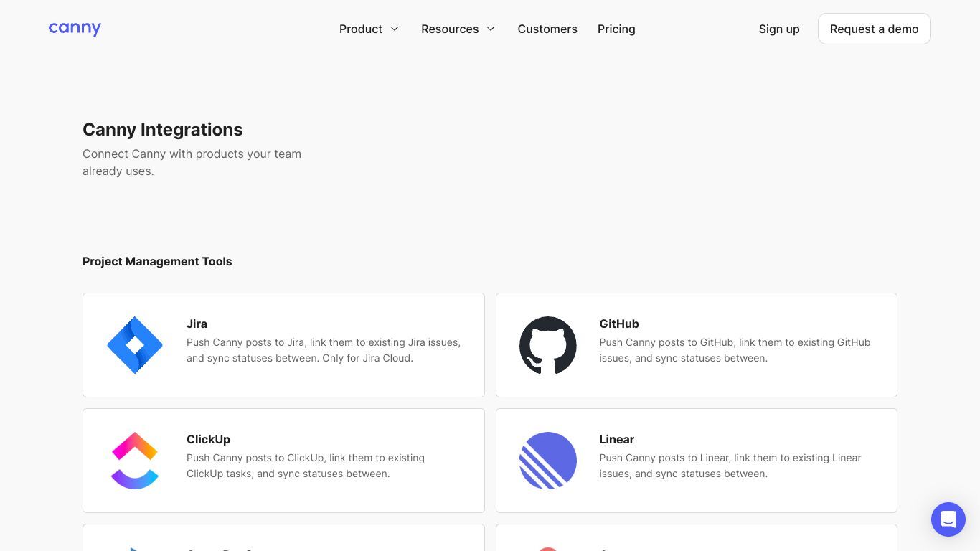
Task: Click the Sign up link
Action: (779, 29)
